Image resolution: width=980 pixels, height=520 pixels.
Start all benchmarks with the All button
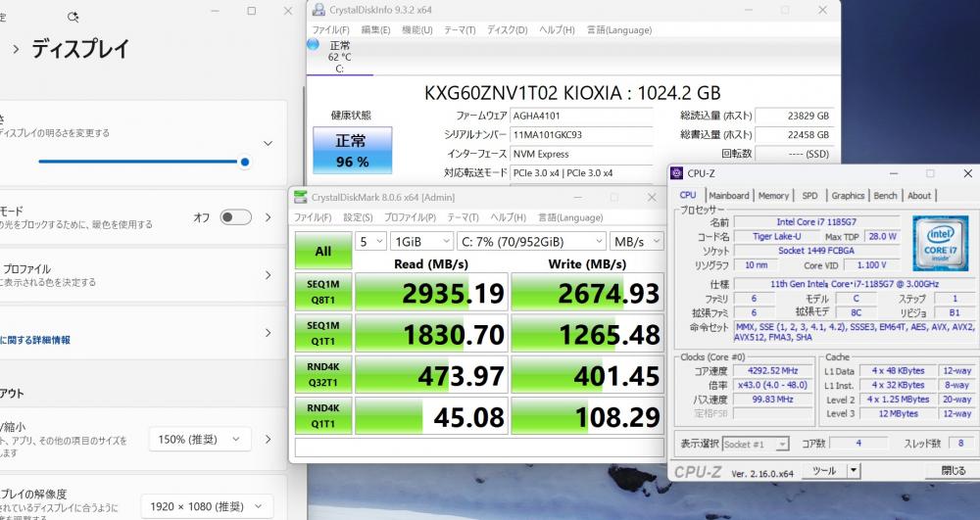(x=323, y=251)
